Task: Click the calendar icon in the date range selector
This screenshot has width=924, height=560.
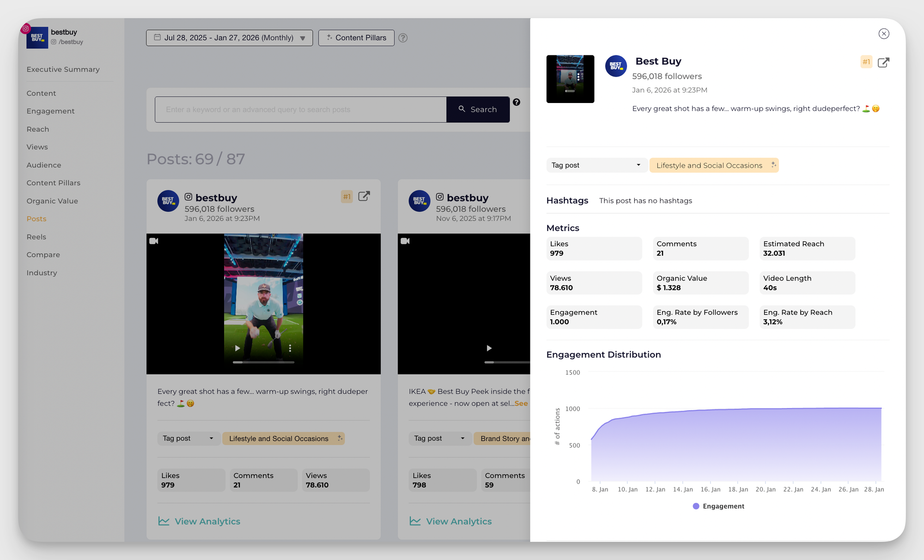Action: (157, 37)
